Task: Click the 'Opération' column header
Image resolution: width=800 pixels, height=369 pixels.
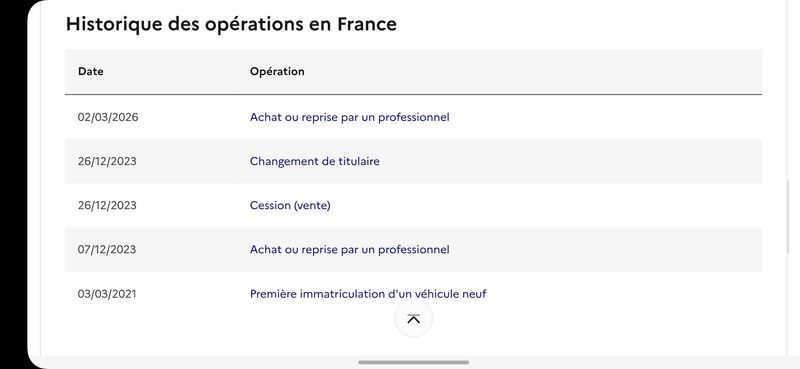Action: point(277,71)
